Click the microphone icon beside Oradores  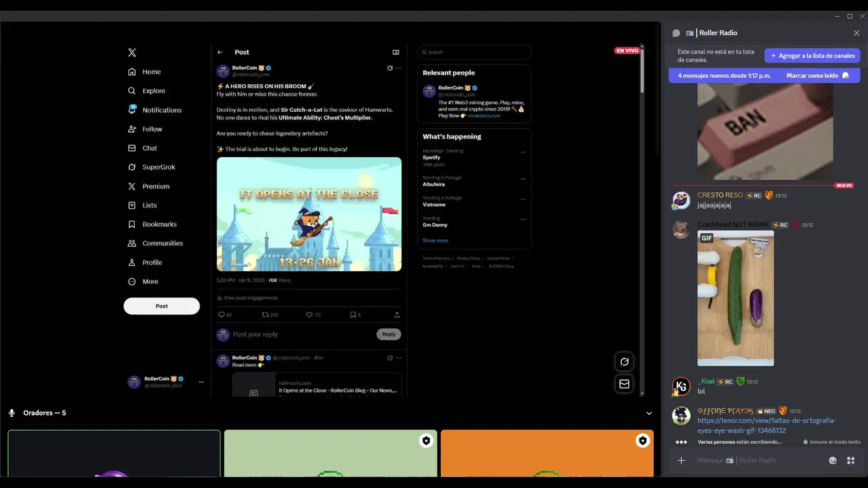tap(12, 413)
